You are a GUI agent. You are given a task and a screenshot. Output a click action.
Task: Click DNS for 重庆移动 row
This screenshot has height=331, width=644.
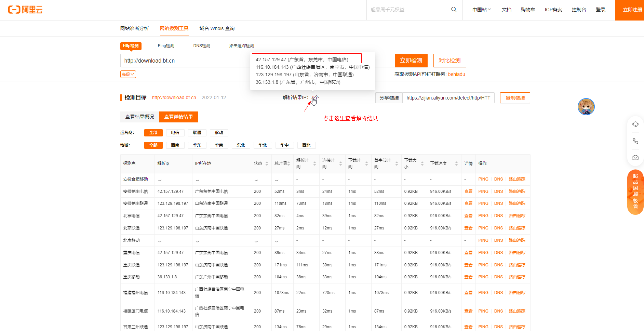coord(498,277)
